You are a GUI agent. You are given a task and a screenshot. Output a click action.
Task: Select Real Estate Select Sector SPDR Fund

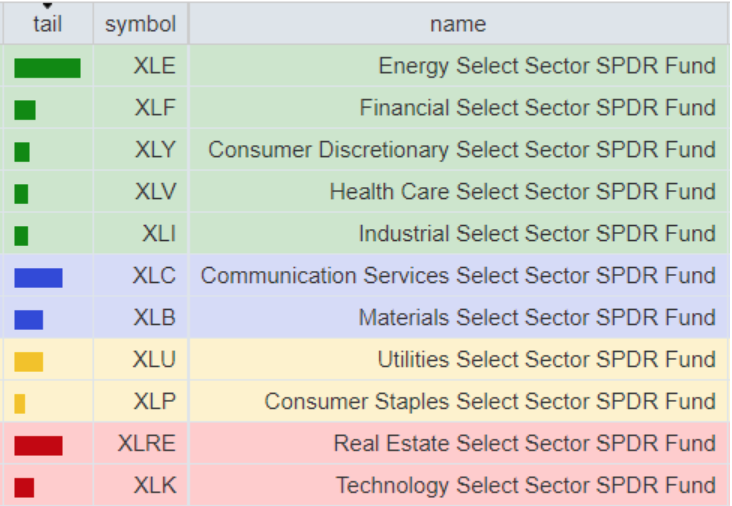point(524,444)
